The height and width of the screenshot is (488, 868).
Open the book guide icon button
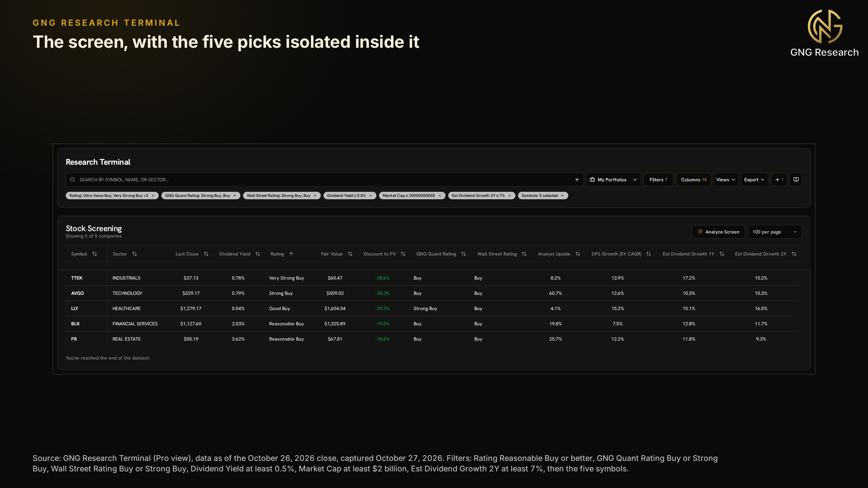pyautogui.click(x=796, y=180)
